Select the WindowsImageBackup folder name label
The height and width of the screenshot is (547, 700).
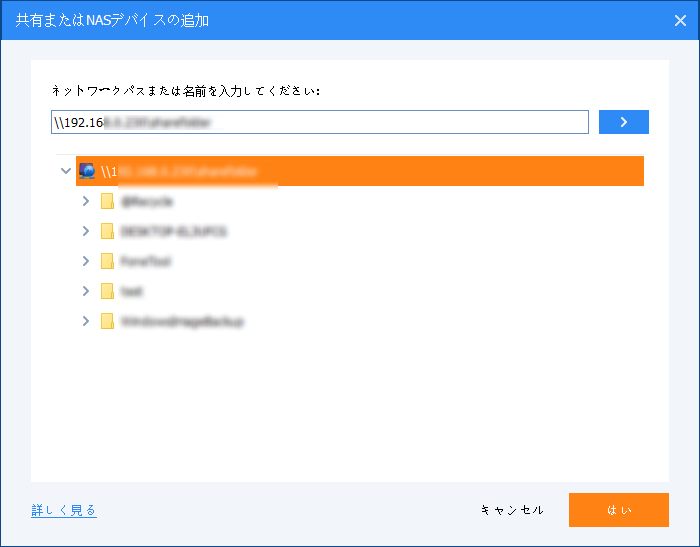tap(183, 322)
